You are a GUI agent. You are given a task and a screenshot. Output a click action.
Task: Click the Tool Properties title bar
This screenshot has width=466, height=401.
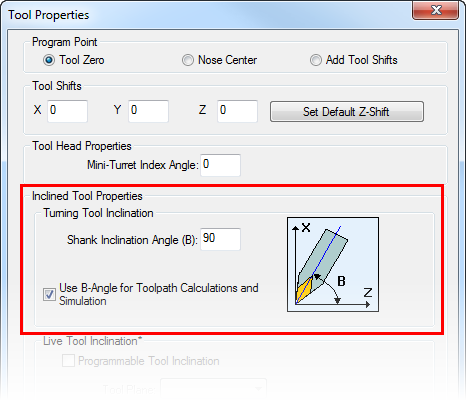point(207,15)
